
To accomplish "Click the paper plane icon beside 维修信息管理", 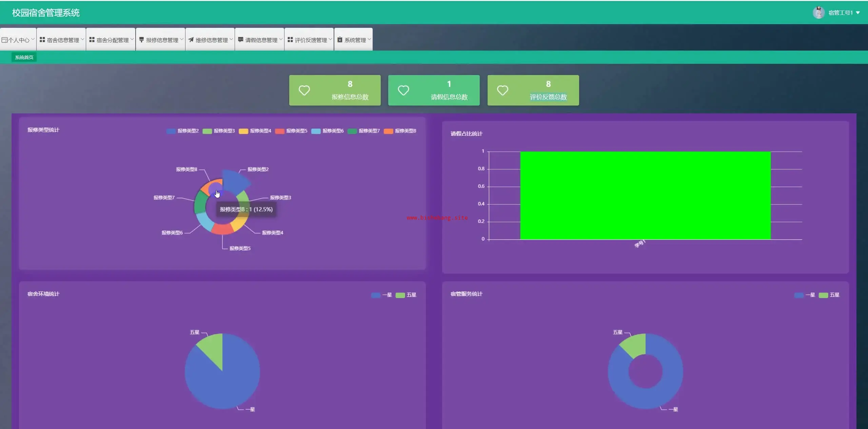I will pos(191,40).
